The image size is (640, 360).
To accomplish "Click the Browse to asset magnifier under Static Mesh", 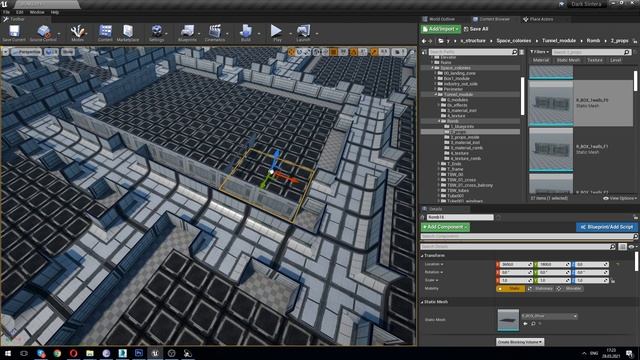I will 533,324.
